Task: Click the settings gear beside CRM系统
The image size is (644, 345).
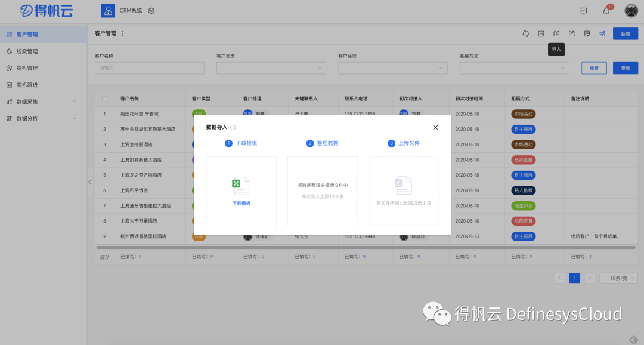Action: [151, 11]
